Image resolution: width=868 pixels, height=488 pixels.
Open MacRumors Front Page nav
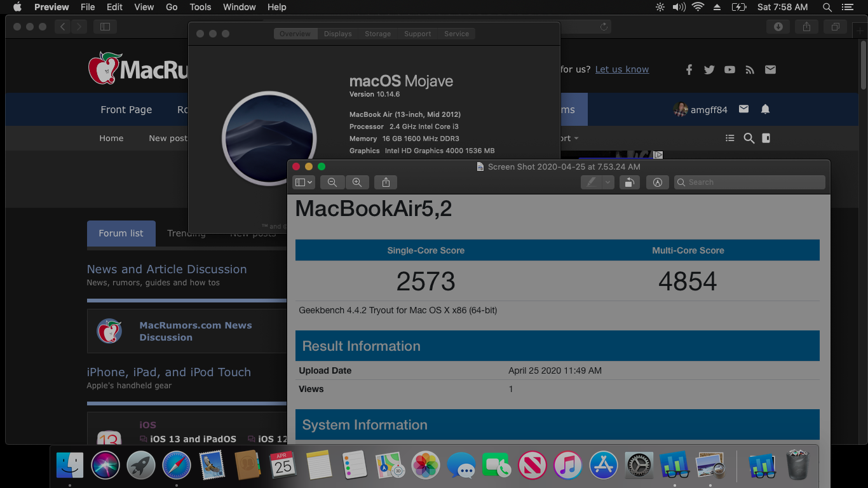click(x=126, y=109)
